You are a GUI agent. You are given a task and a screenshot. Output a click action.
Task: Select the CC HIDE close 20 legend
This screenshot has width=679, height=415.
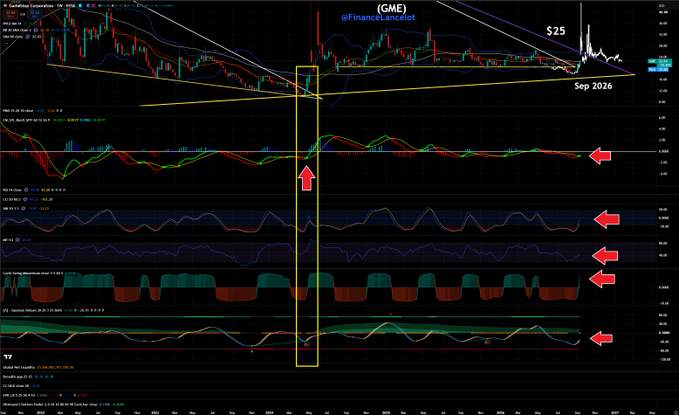[16, 386]
